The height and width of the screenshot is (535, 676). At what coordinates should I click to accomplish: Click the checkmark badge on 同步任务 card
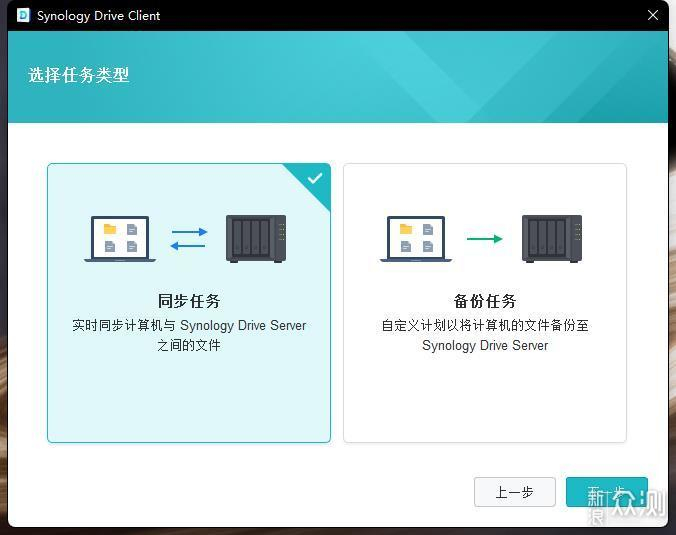click(x=315, y=178)
